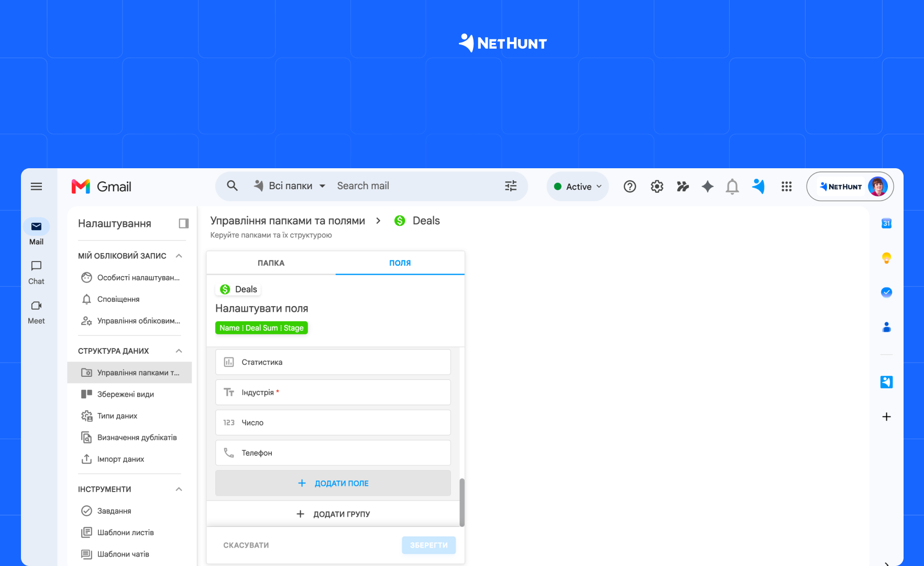924x566 pixels.
Task: Open Сповіщення settings item
Action: pos(130,299)
